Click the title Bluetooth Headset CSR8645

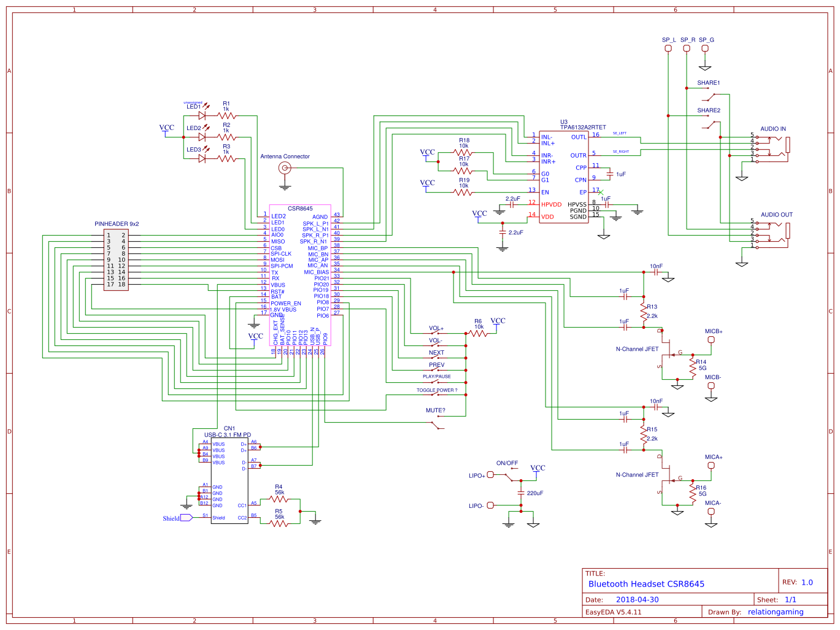tap(646, 584)
